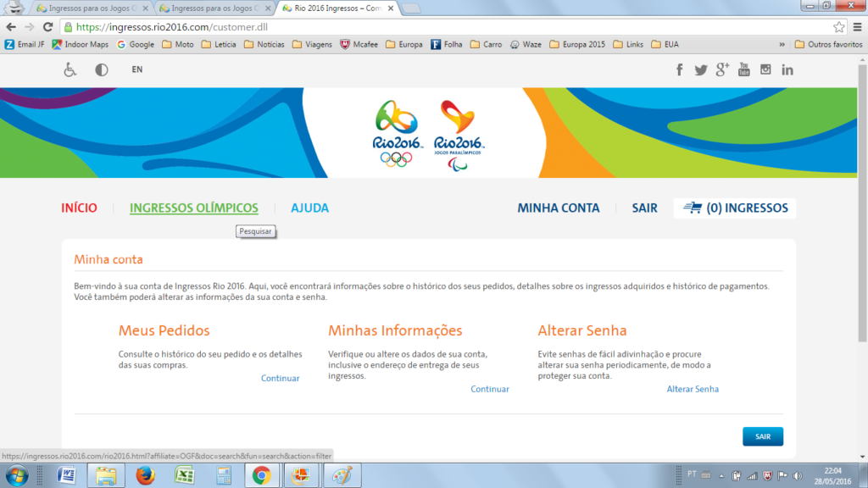Open MINHA CONTA in navigation
The width and height of the screenshot is (868, 488).
pyautogui.click(x=558, y=208)
